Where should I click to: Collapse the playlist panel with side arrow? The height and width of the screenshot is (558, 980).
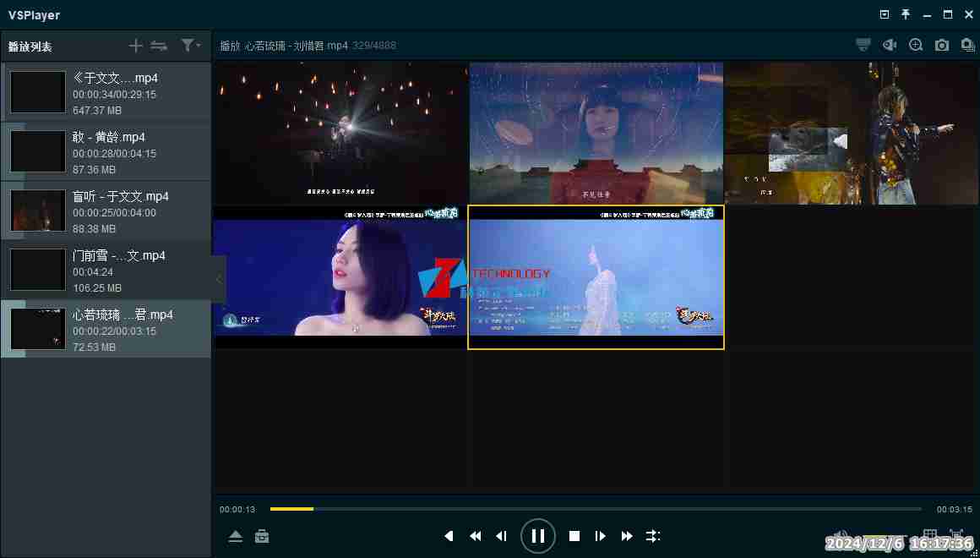(x=219, y=279)
